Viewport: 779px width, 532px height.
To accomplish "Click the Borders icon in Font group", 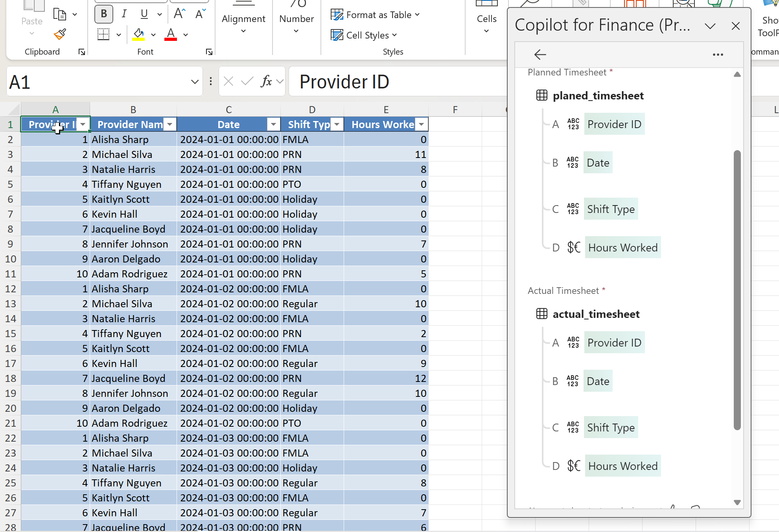I will (x=103, y=35).
